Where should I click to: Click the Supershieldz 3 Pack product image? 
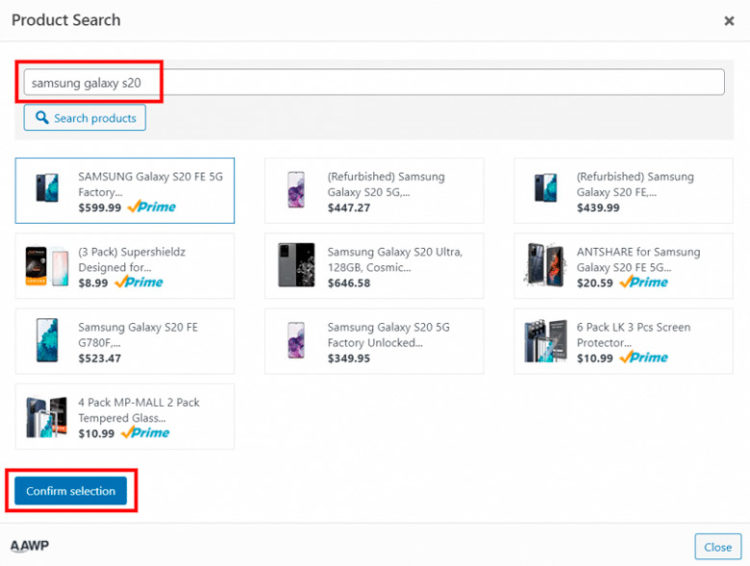pyautogui.click(x=47, y=266)
